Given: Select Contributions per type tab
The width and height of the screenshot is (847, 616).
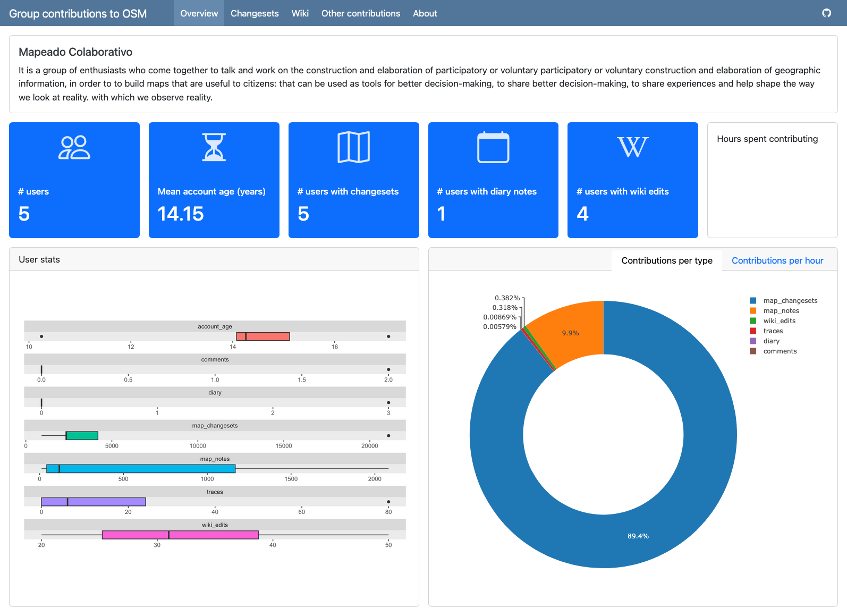Looking at the screenshot, I should click(667, 260).
